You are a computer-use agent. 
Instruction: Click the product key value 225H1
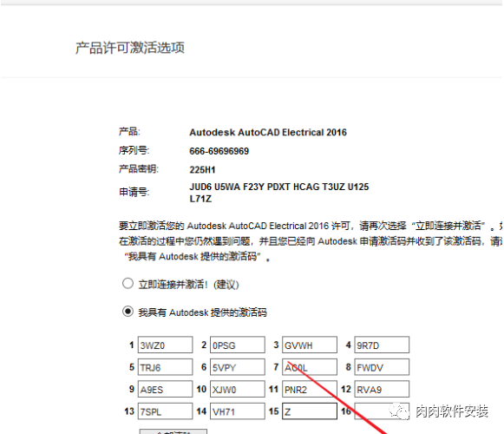tap(202, 169)
